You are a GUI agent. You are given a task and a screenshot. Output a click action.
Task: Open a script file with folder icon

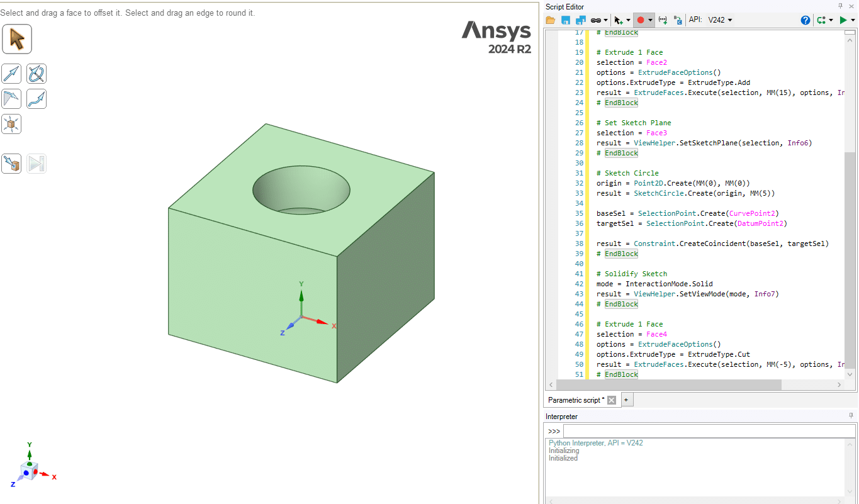point(551,20)
